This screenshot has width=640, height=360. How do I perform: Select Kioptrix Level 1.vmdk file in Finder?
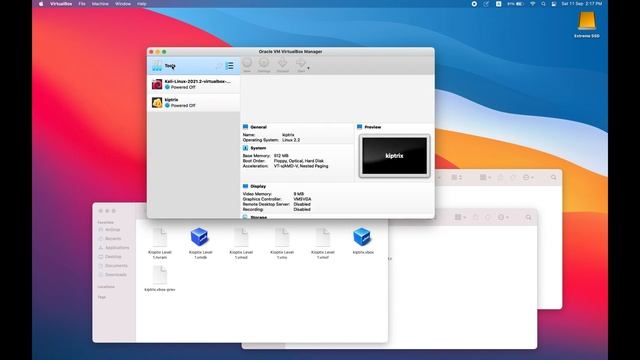point(200,244)
